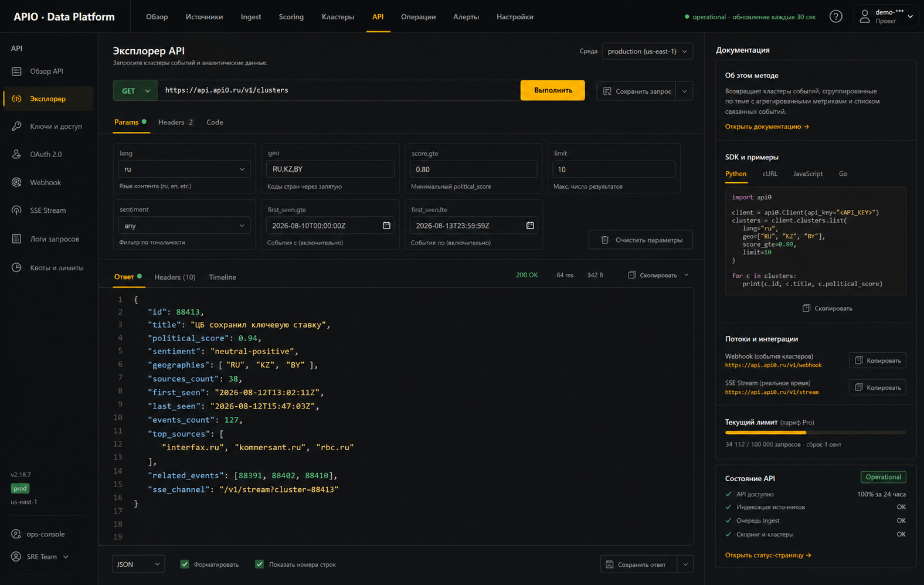Select the JavaScript SDK tab
924x585 pixels.
click(808, 174)
